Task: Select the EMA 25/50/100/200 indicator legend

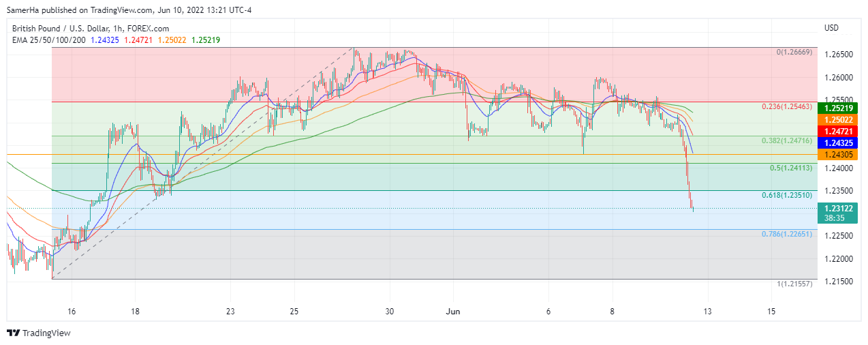Action: (x=46, y=40)
